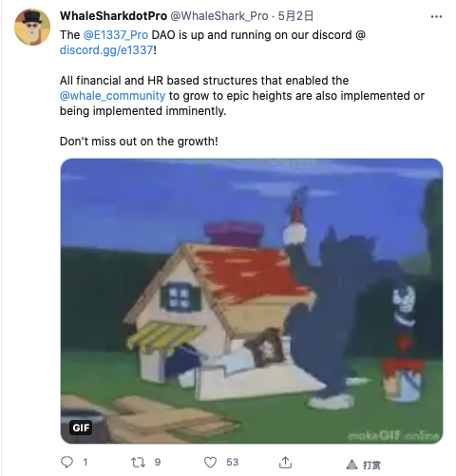Click the like count 53
Screen dimensions: 456x476
(x=232, y=463)
